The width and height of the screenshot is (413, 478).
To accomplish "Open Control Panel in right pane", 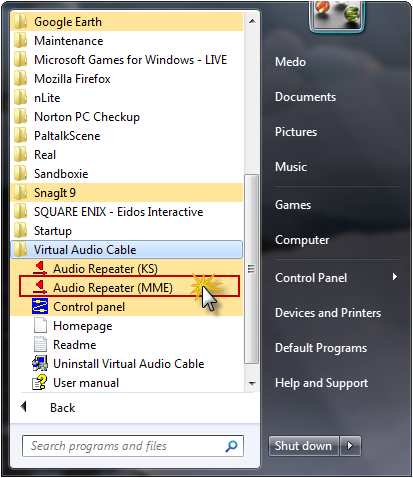I will click(311, 278).
